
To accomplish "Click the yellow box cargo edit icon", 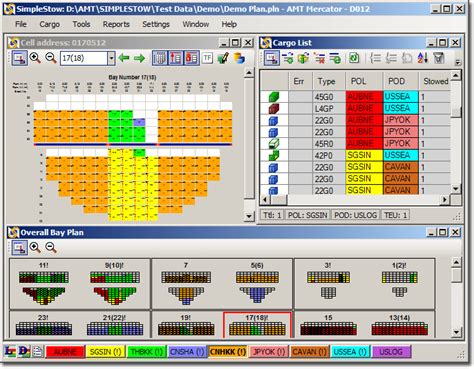I will tap(303, 58).
